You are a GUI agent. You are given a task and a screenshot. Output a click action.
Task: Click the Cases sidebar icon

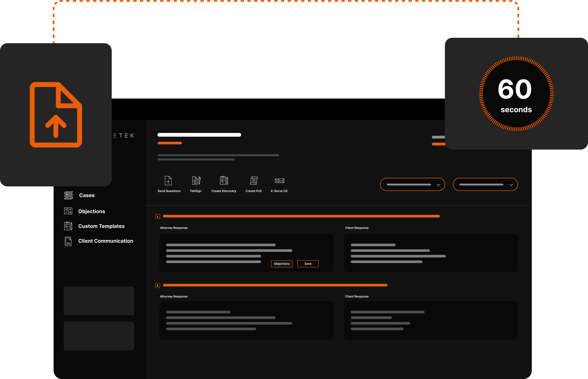(x=68, y=195)
